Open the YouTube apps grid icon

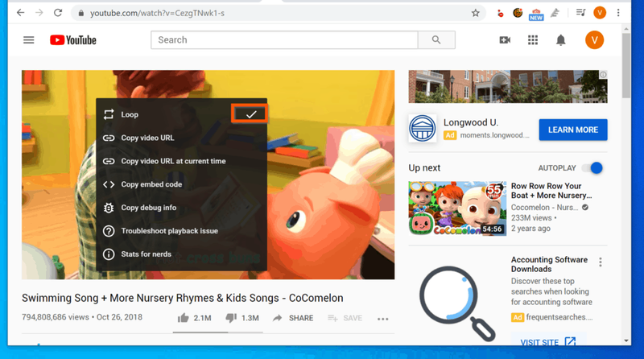533,39
